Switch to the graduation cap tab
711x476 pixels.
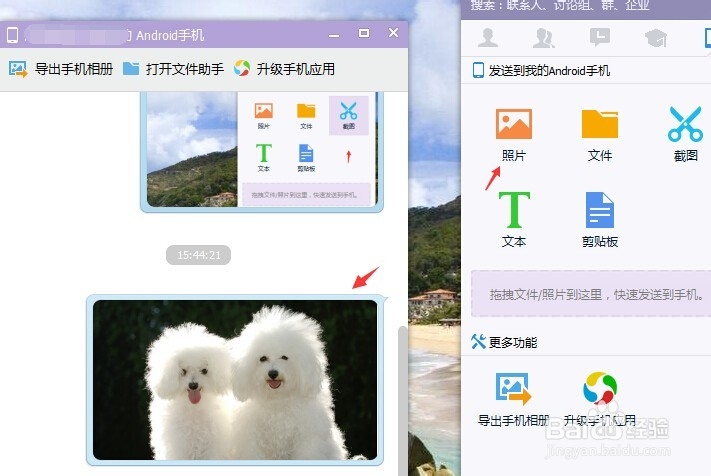[656, 38]
